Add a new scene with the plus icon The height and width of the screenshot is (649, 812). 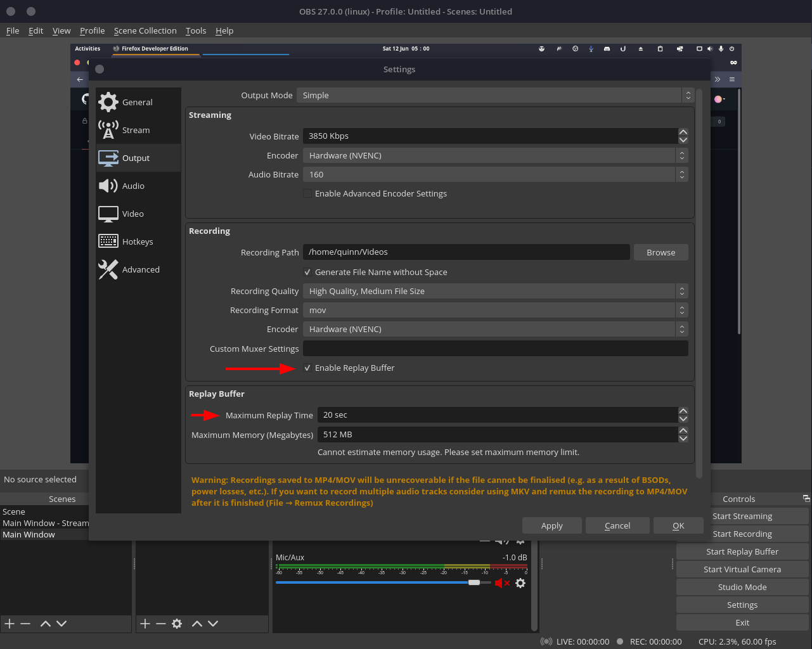10,624
